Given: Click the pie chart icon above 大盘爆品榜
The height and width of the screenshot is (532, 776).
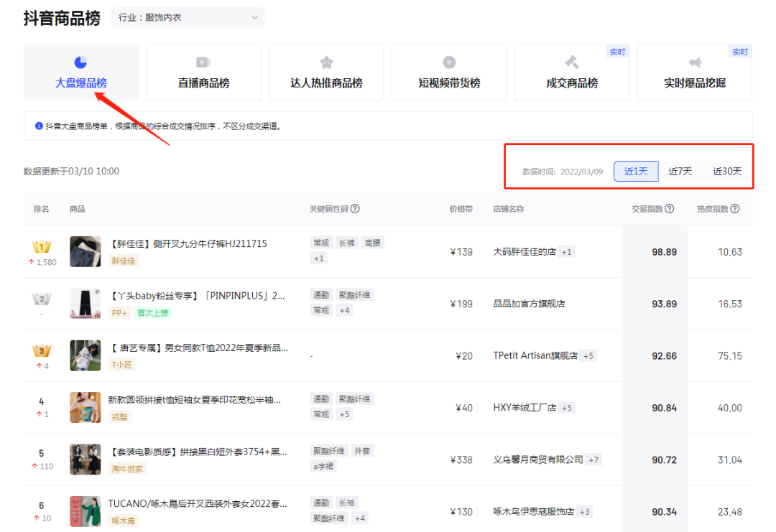Looking at the screenshot, I should tap(80, 62).
